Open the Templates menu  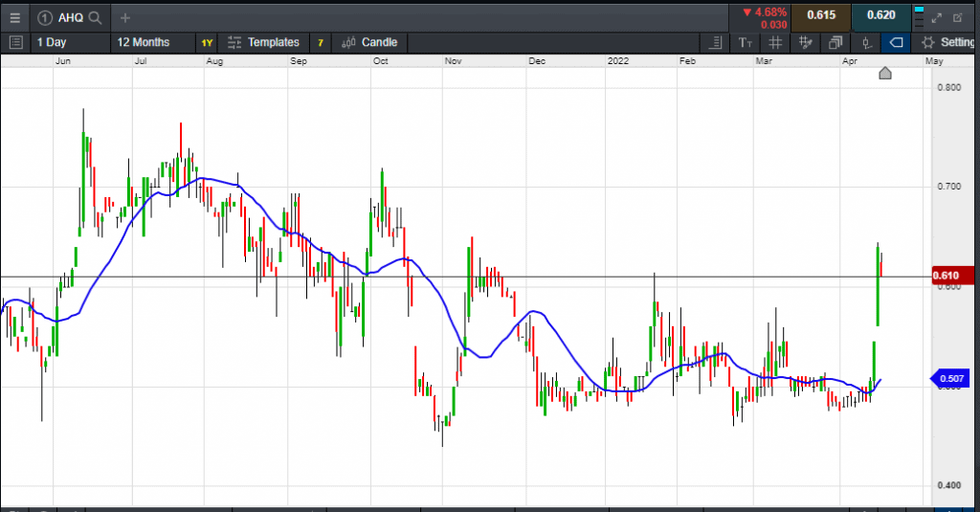coord(263,42)
